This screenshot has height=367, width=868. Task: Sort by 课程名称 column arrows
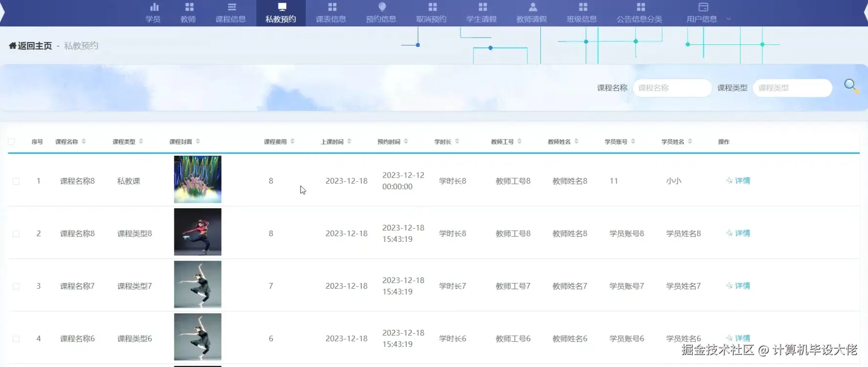point(84,141)
